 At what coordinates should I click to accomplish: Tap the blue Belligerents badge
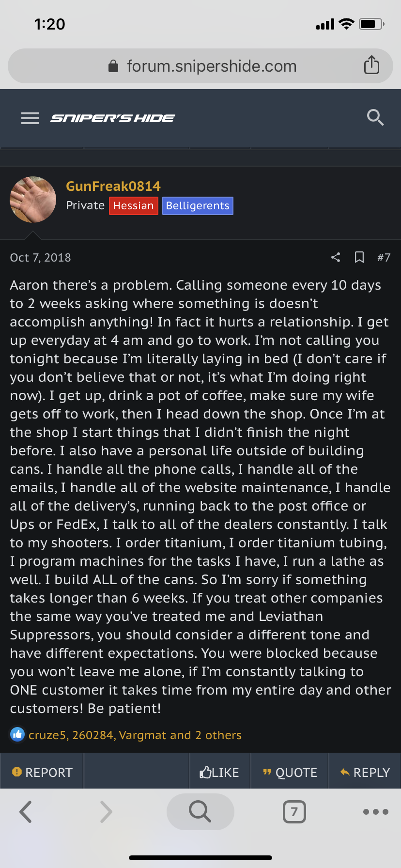coord(198,206)
